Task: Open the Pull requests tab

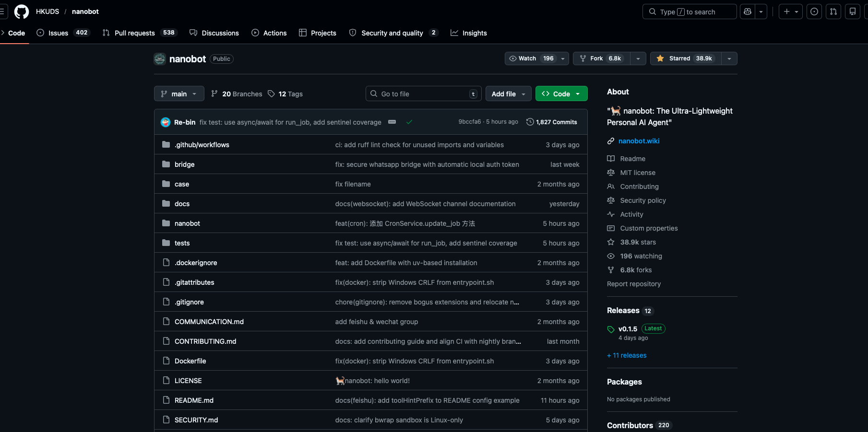Action: coord(140,33)
